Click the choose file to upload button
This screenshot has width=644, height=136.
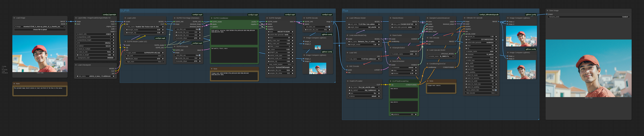pyautogui.click(x=40, y=30)
